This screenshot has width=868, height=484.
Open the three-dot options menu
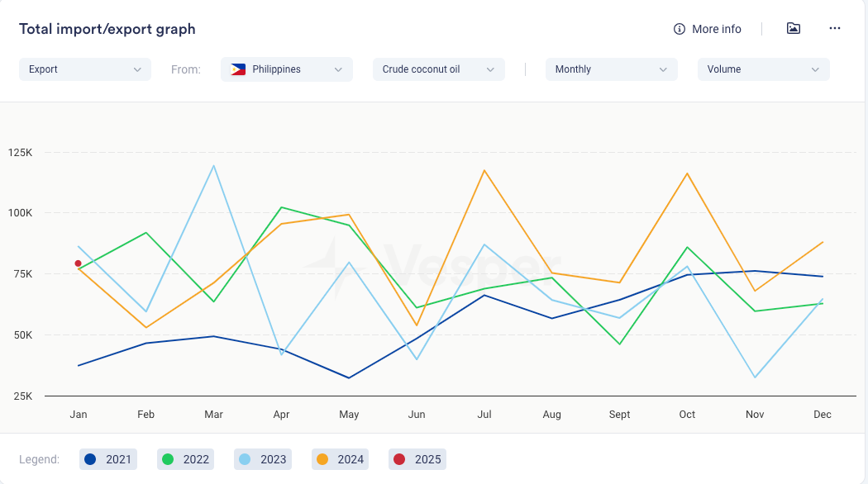point(834,28)
